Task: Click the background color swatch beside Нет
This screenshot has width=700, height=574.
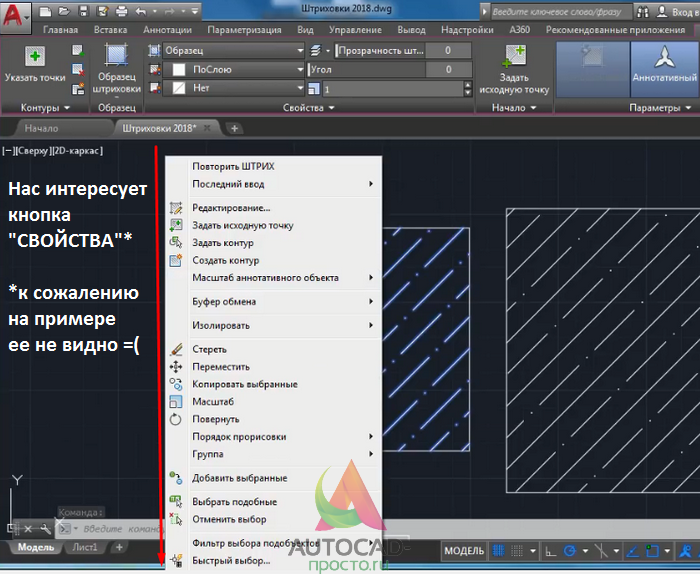Action: coord(179,88)
